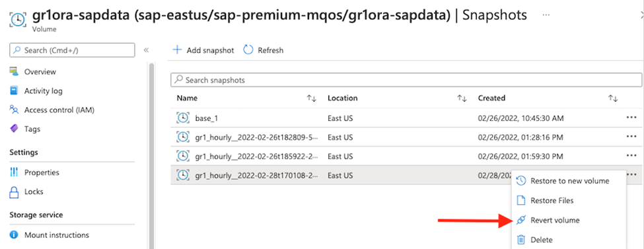Click the Properties bars icon
The height and width of the screenshot is (249, 644).
pyautogui.click(x=14, y=172)
